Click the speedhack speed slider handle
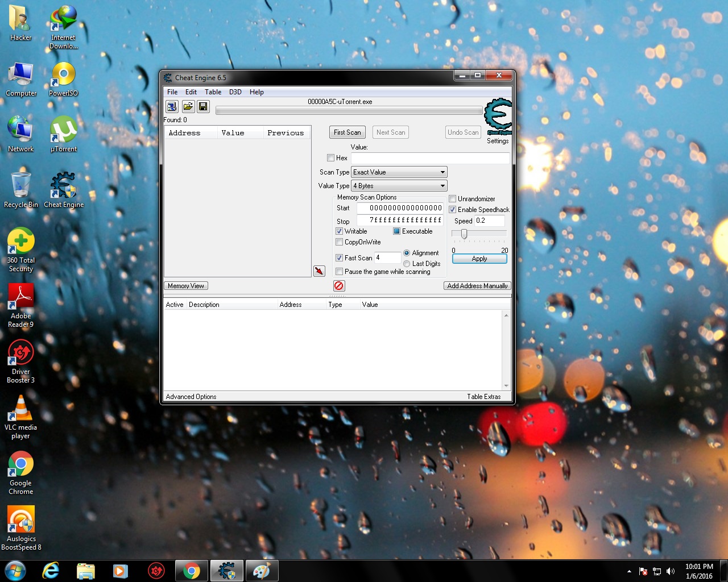 pyautogui.click(x=464, y=234)
